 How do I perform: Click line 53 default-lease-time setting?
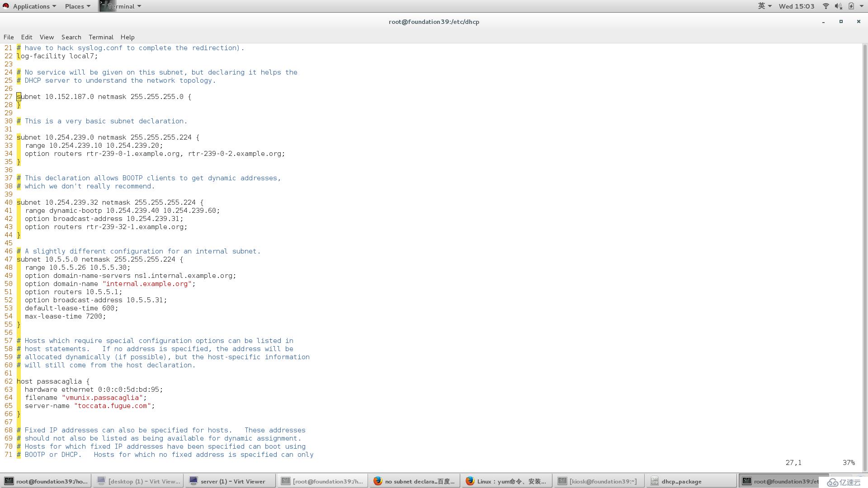click(67, 308)
